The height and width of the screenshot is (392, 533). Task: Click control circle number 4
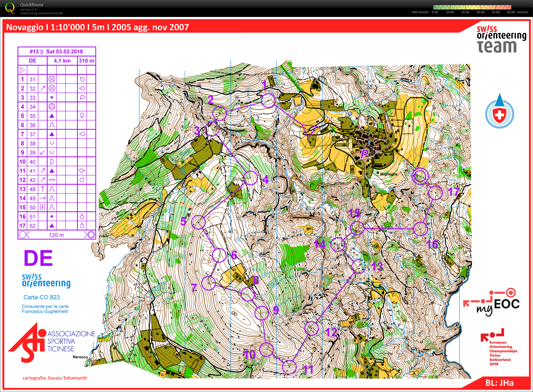[250, 178]
